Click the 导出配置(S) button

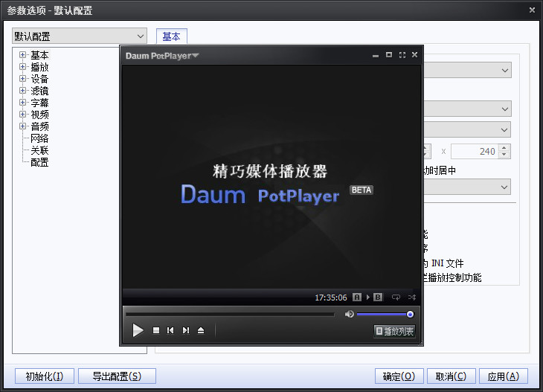tap(117, 376)
